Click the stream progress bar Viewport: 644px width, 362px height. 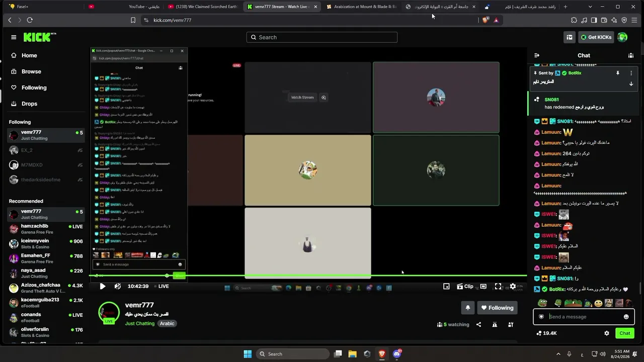click(308, 276)
